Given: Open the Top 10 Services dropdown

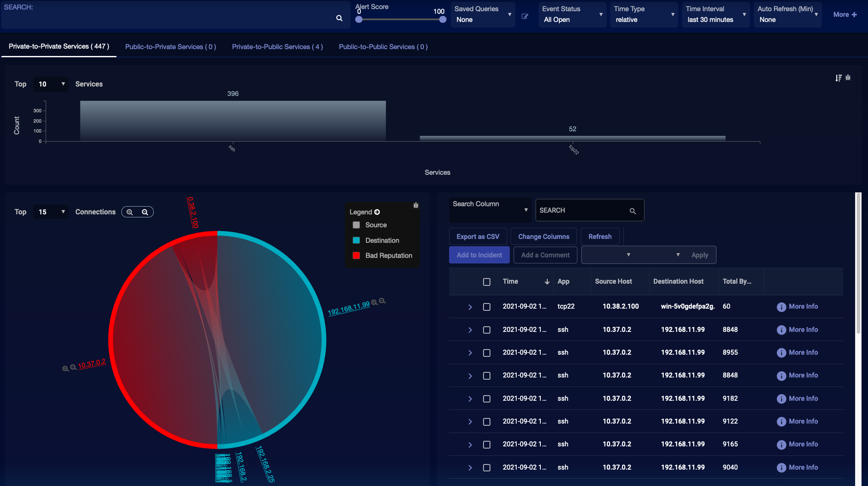Looking at the screenshot, I should [51, 84].
